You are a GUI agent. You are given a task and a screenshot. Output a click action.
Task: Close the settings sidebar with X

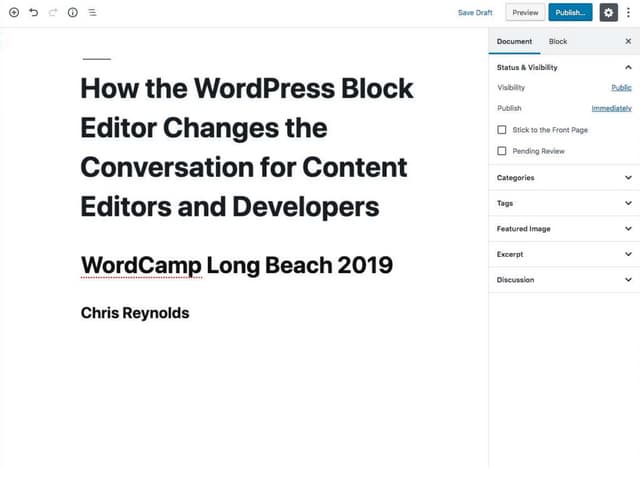click(x=628, y=41)
